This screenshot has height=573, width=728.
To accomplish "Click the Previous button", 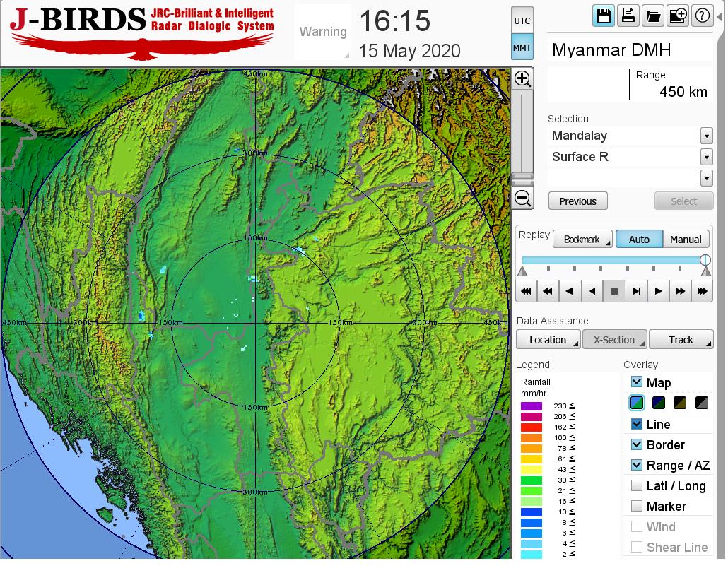I will [x=577, y=201].
